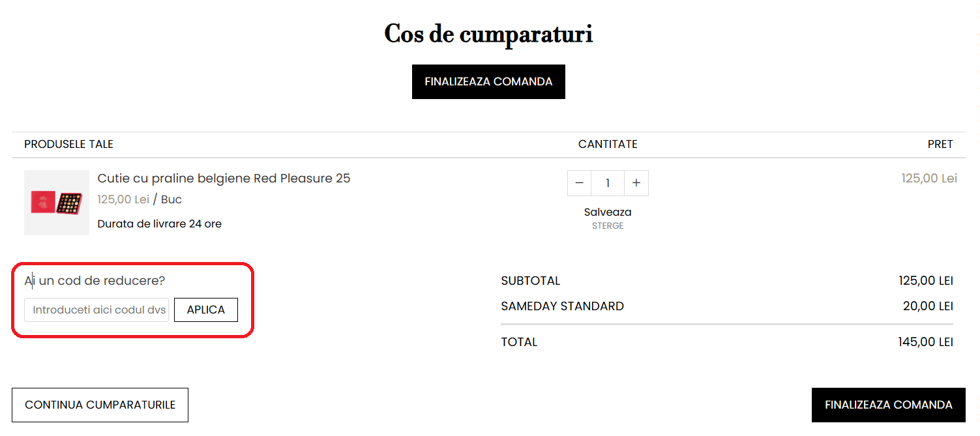Select the quantity input showing 1
980x436 pixels.
pos(608,183)
